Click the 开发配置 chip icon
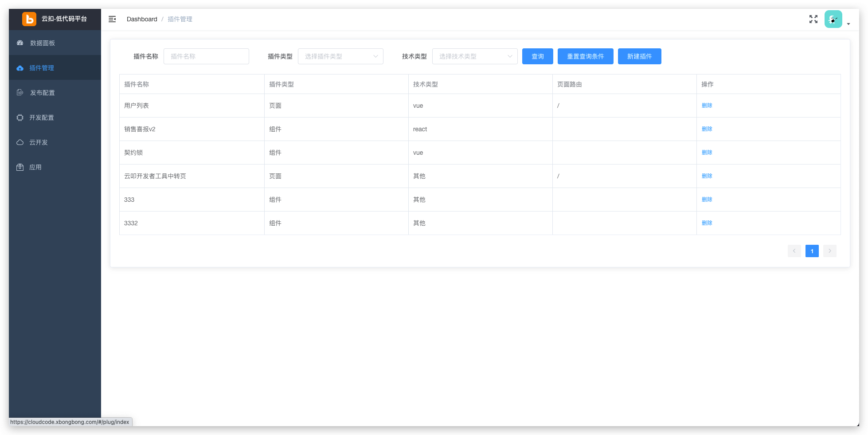Screen dimensions: 868x435 [20, 118]
